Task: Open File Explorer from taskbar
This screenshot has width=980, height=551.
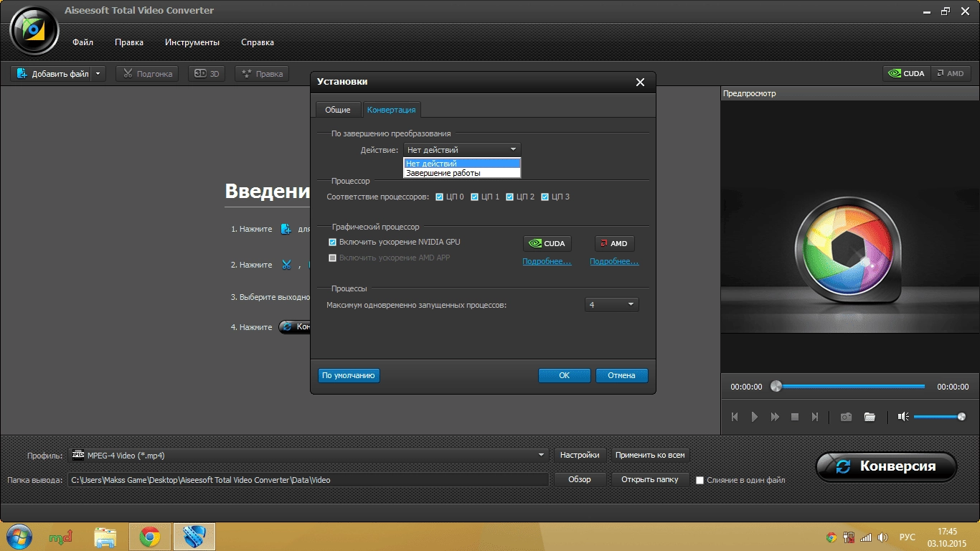Action: (105, 537)
